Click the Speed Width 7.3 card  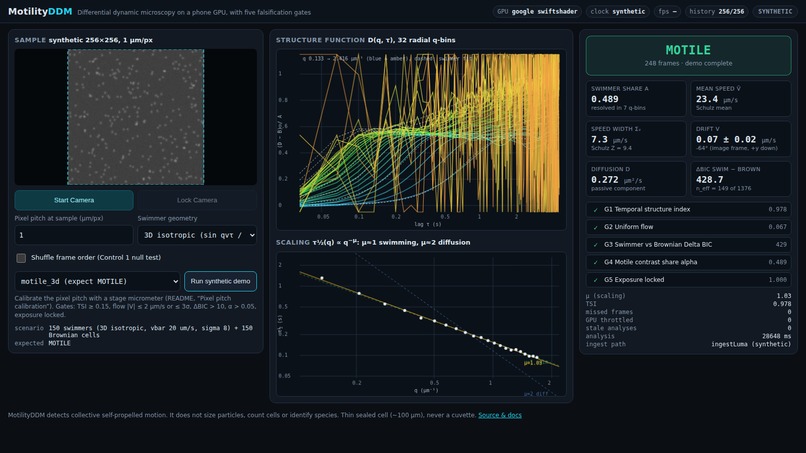(x=636, y=139)
